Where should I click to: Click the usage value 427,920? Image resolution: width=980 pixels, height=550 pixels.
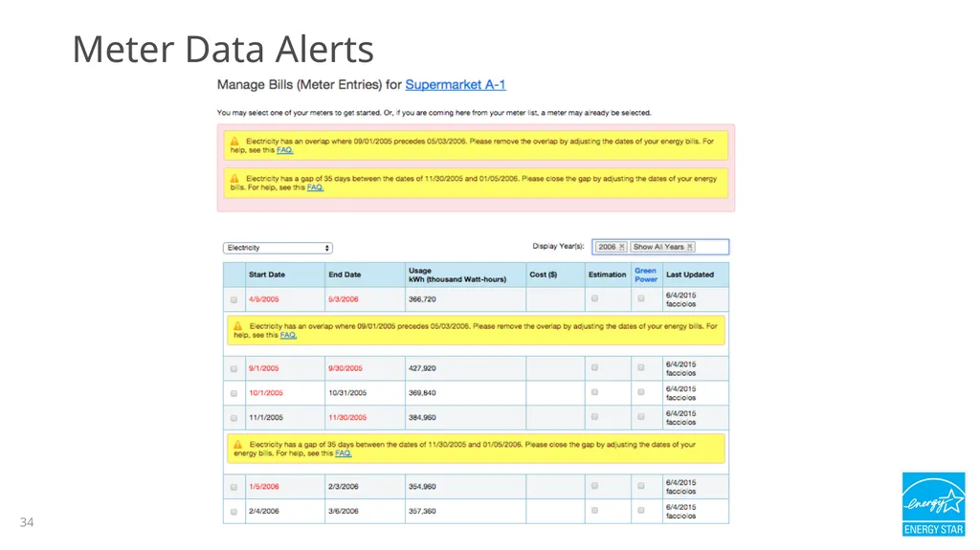point(422,368)
